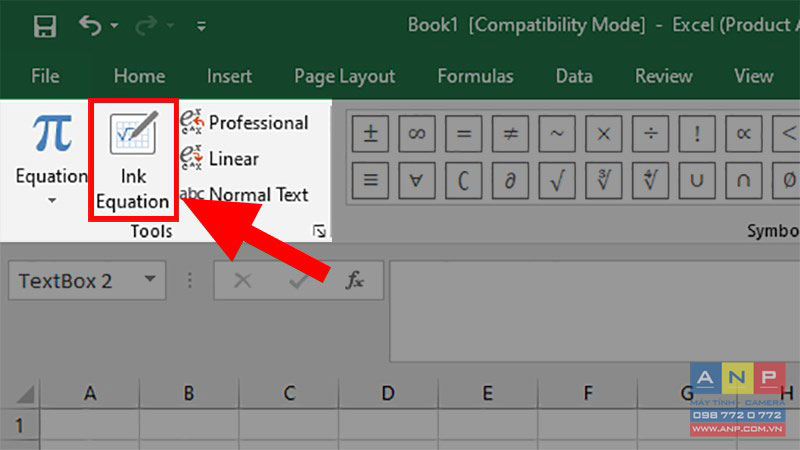Select column C header
The height and width of the screenshot is (450, 800).
[289, 393]
